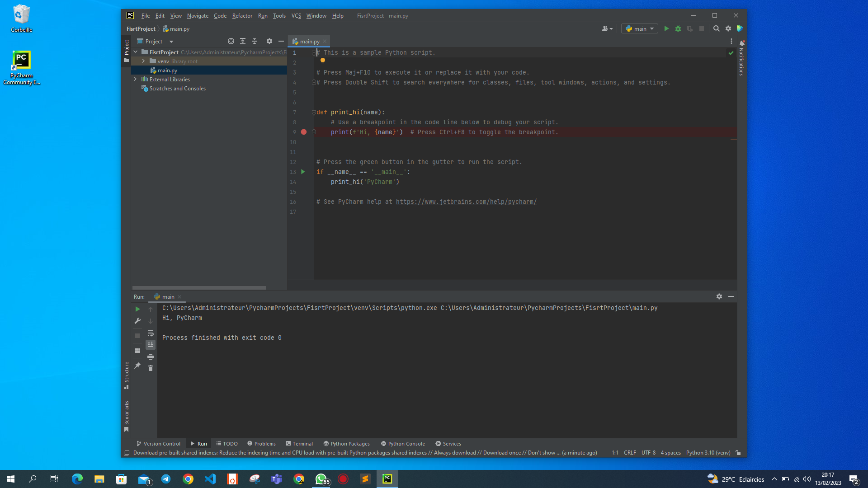Screen dimensions: 868x488
Task: Click the Project panel horizontal scrollbar
Action: tap(199, 287)
